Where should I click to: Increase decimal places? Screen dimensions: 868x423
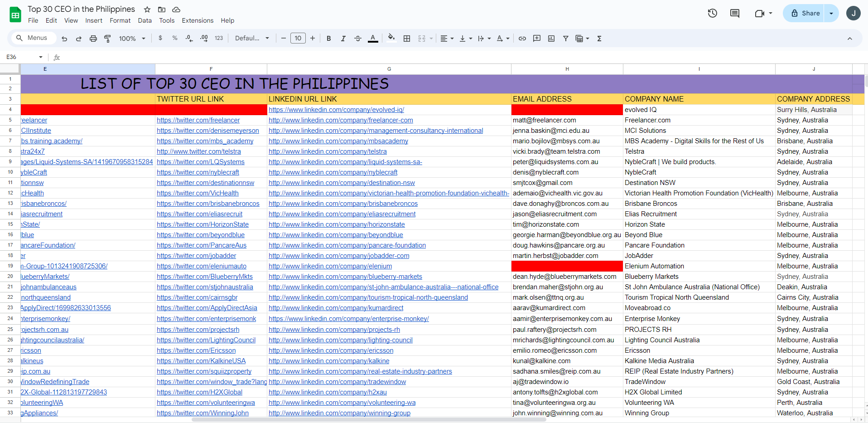(204, 39)
